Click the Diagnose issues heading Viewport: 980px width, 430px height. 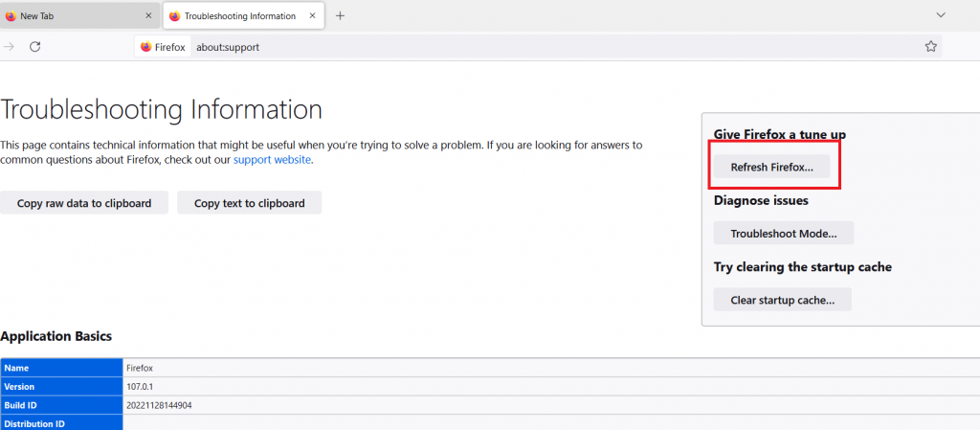tap(761, 200)
